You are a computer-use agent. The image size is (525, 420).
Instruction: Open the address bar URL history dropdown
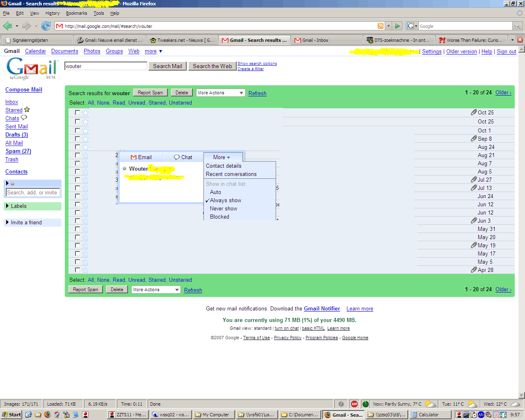tap(388, 26)
